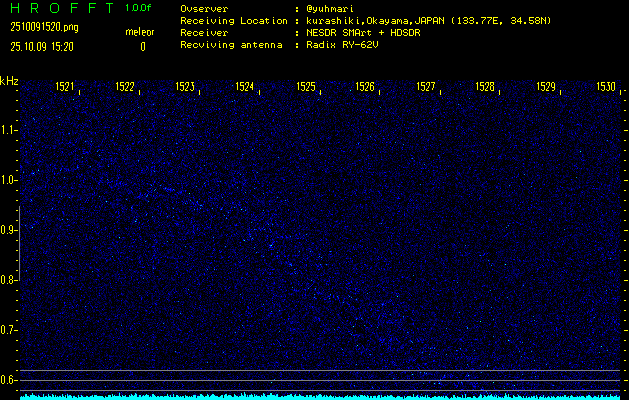Select the 1.0.0f version label
This screenshot has height=400, width=629.
coord(141,9)
